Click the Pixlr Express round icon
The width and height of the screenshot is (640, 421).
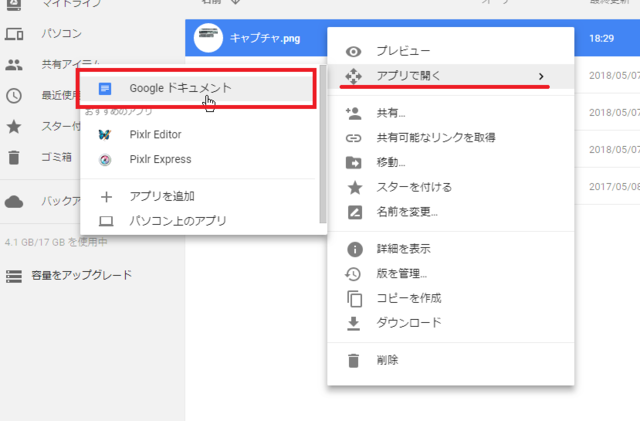tap(105, 160)
